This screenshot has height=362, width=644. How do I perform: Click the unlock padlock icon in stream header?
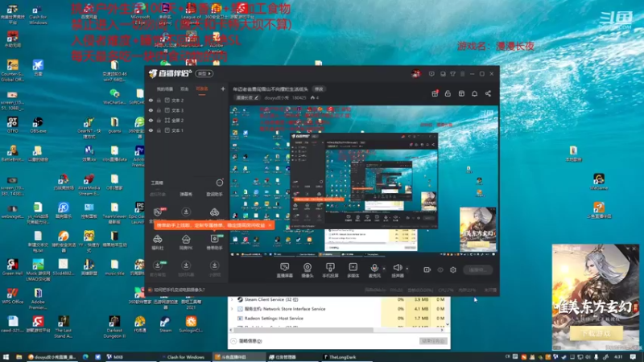click(448, 93)
